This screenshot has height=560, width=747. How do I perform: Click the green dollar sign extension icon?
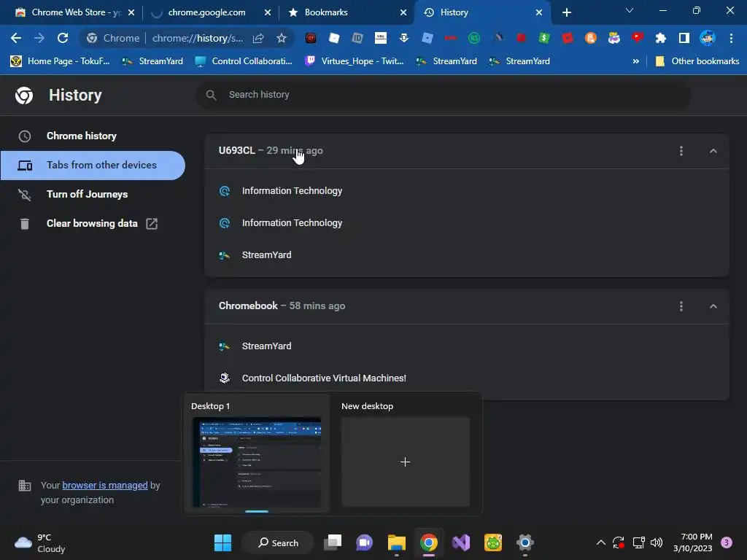[544, 38]
